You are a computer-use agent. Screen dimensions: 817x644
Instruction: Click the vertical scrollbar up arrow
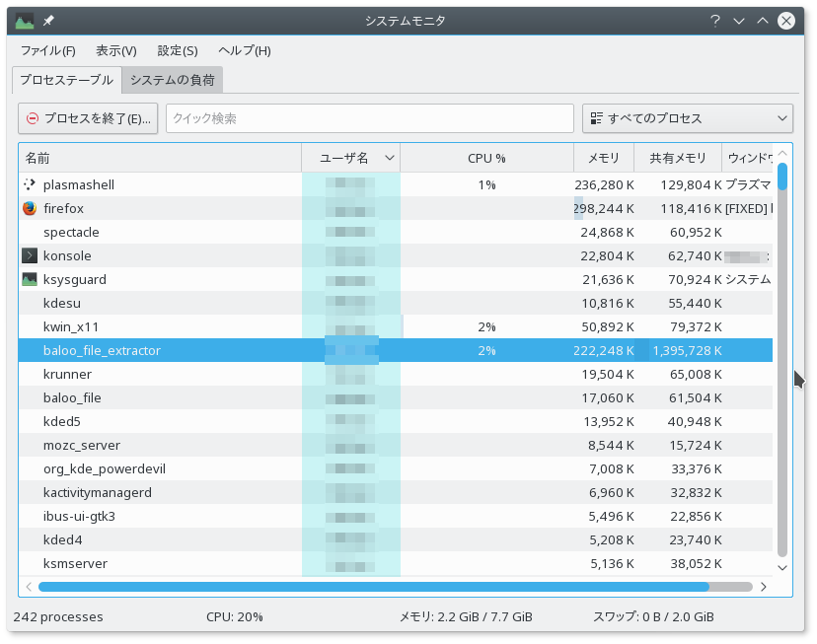click(782, 153)
